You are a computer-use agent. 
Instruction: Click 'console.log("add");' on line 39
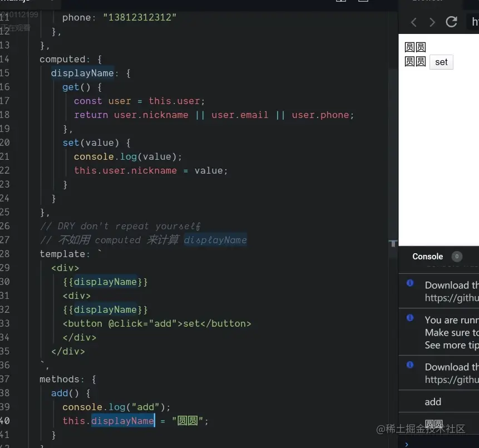tap(116, 407)
